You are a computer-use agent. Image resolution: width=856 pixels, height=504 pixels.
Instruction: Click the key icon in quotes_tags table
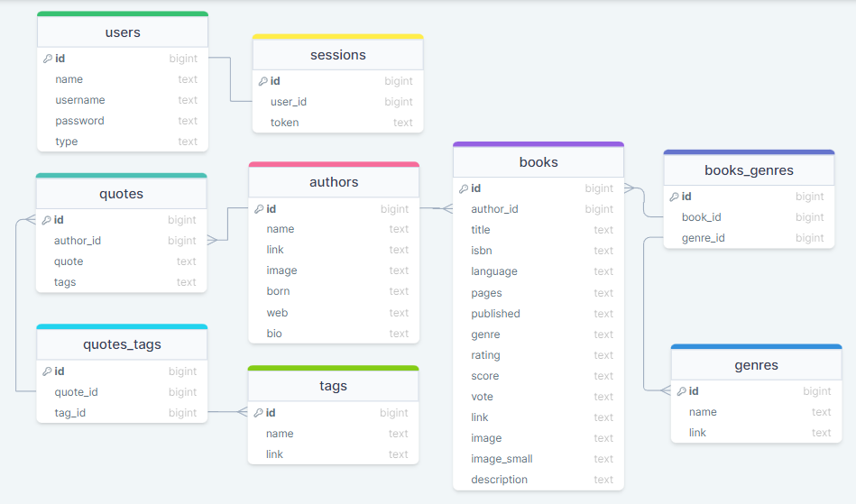(48, 371)
